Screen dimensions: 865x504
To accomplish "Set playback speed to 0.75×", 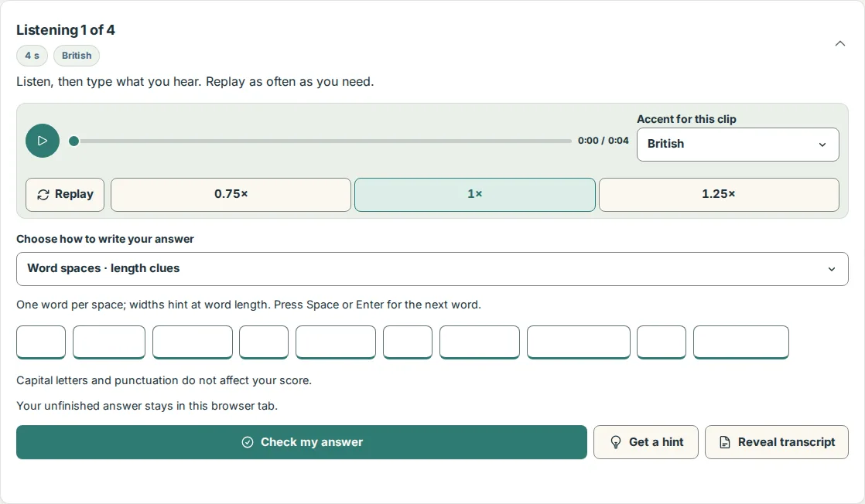I will [x=231, y=195].
